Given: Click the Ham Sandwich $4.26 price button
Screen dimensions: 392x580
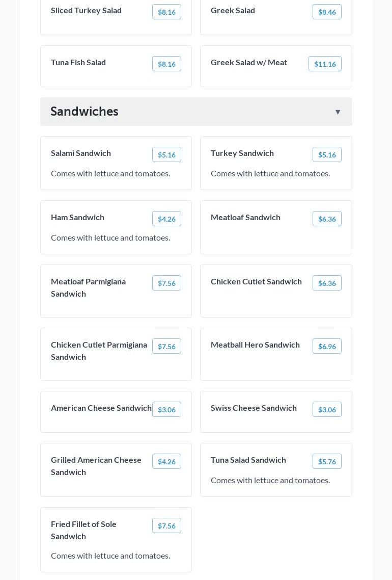Looking at the screenshot, I should tap(166, 219).
